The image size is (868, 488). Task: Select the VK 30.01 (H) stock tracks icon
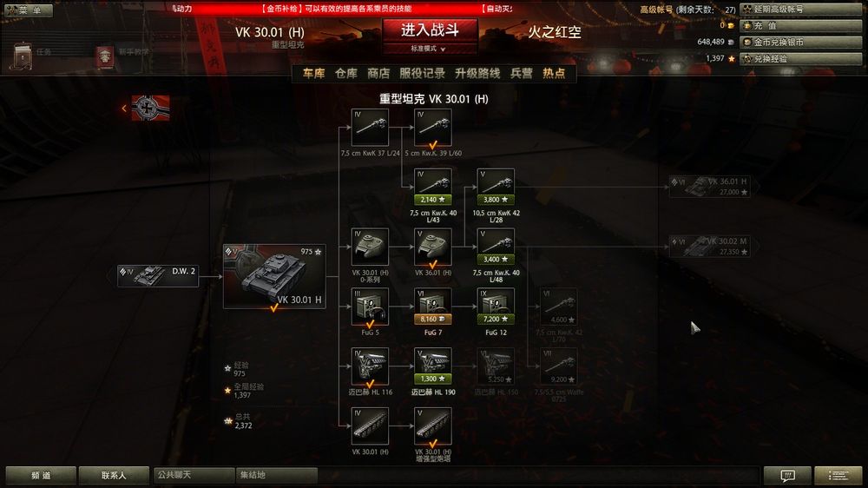pos(370,426)
